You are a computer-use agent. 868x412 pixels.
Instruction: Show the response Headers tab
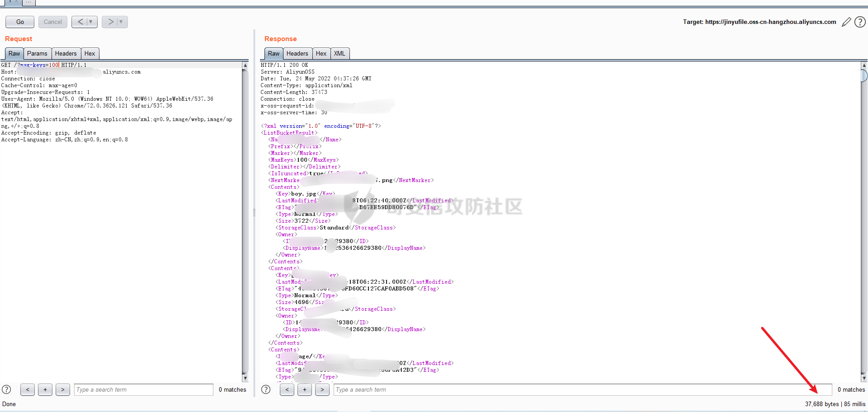[297, 53]
